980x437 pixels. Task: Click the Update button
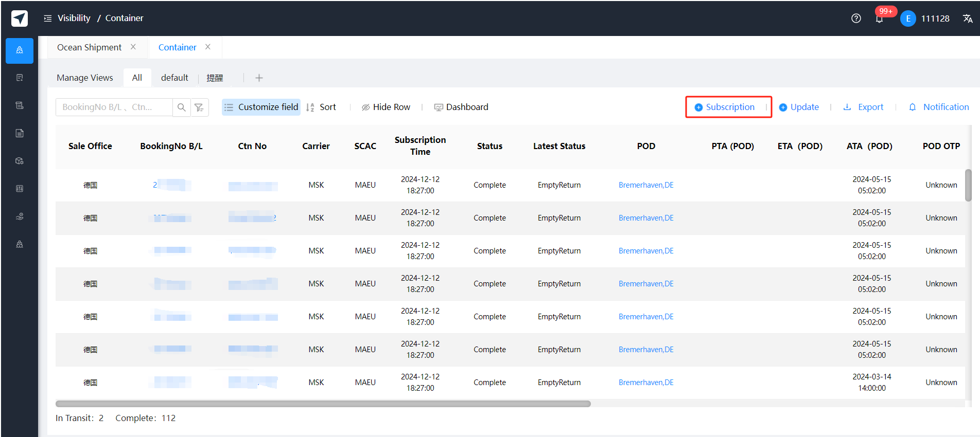click(799, 107)
